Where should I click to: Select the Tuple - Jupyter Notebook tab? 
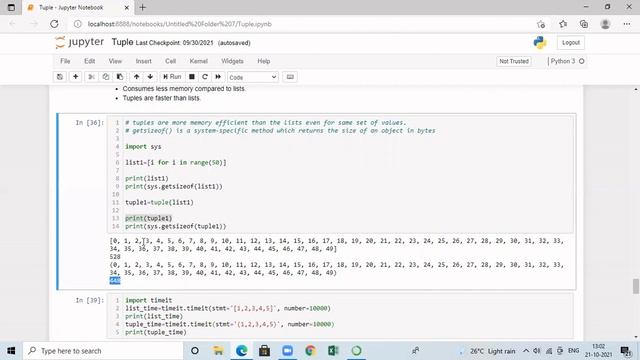click(78, 7)
